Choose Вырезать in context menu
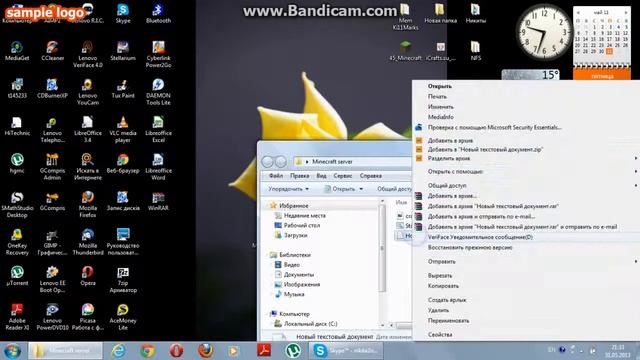This screenshot has height=360, width=640. (440, 276)
